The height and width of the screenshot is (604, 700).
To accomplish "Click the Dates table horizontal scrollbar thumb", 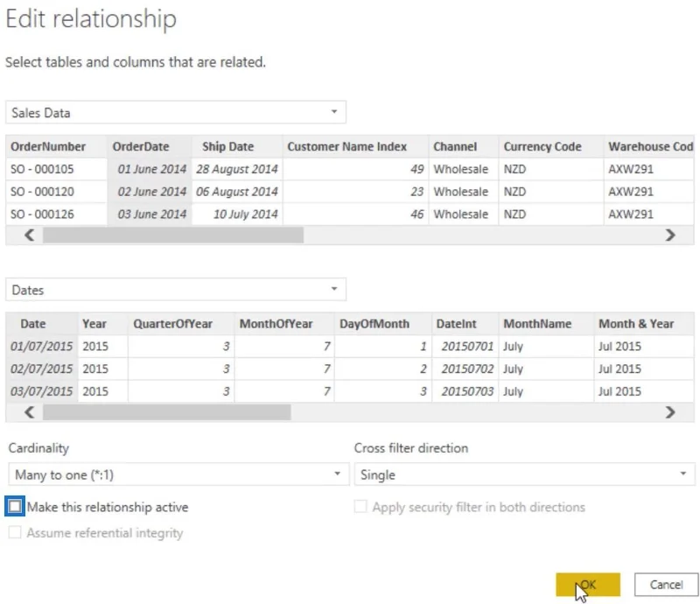I will (167, 412).
